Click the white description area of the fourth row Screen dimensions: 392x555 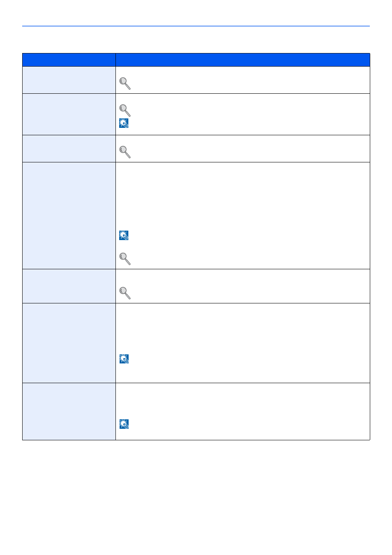pyautogui.click(x=243, y=216)
